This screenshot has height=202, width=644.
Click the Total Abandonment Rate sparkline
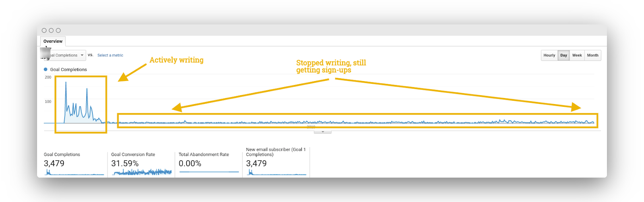pyautogui.click(x=209, y=172)
